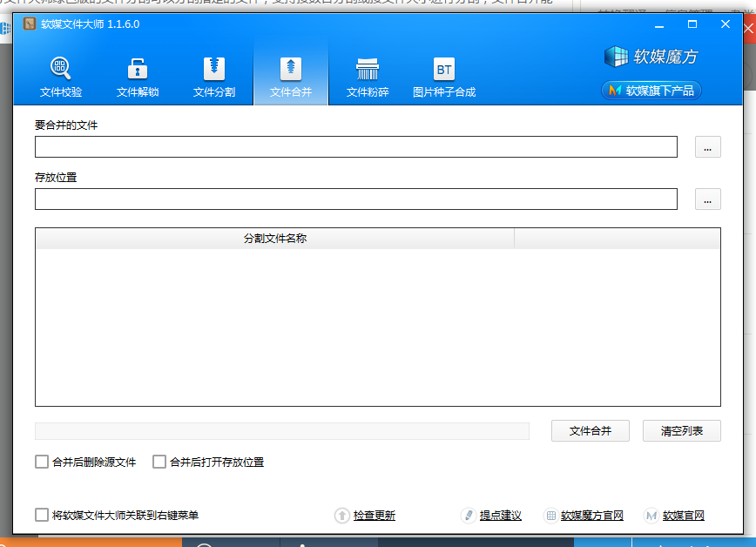Image resolution: width=756 pixels, height=547 pixels.
Task: Click the 存放位置 path input field
Action: pos(355,199)
